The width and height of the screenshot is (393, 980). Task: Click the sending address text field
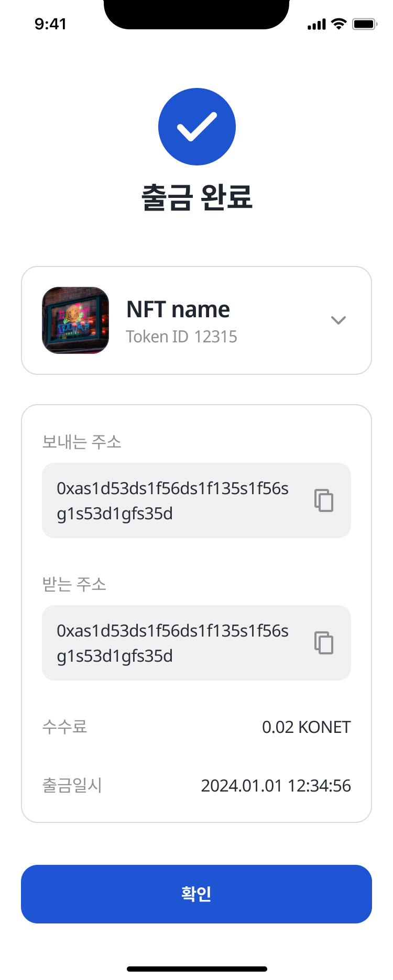coord(173,500)
